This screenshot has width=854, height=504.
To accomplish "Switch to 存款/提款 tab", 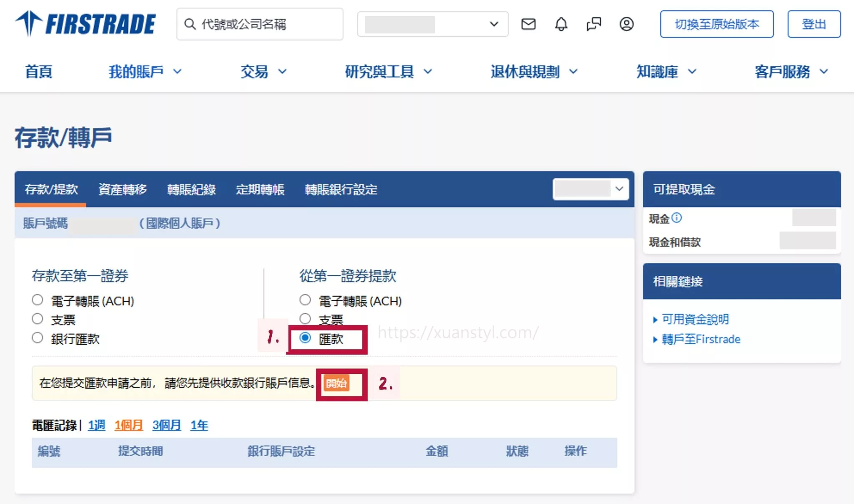I will [x=51, y=189].
